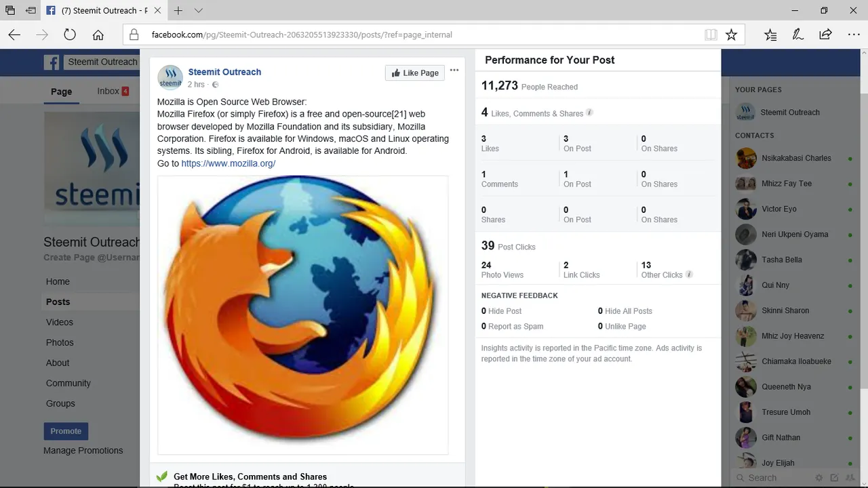Open the Firefox logo image
868x488 pixels.
click(302, 315)
